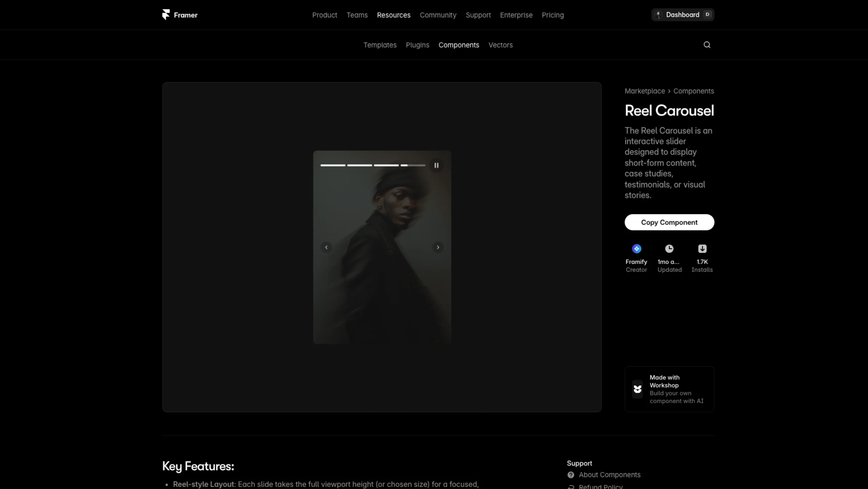Select the Vectors tab
Viewport: 868px width, 489px height.
pos(500,45)
